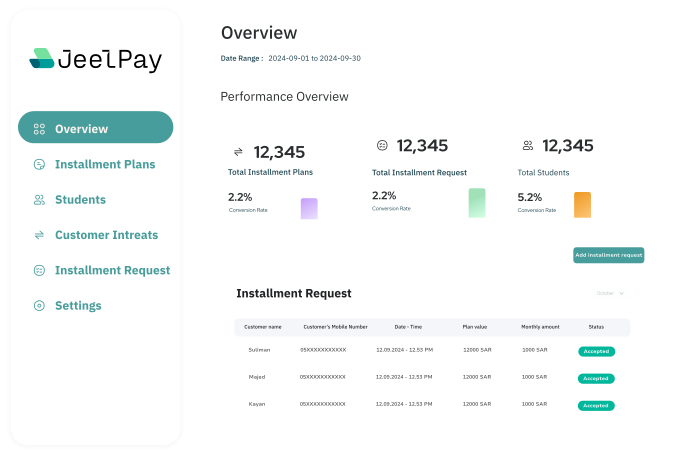Open Installment Request from sidebar
Image resolution: width=675 pixels, height=455 pixels.
point(113,270)
